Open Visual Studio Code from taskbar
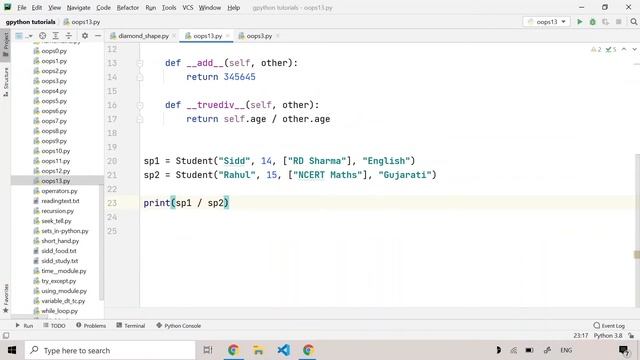The width and height of the screenshot is (640, 360). [283, 350]
